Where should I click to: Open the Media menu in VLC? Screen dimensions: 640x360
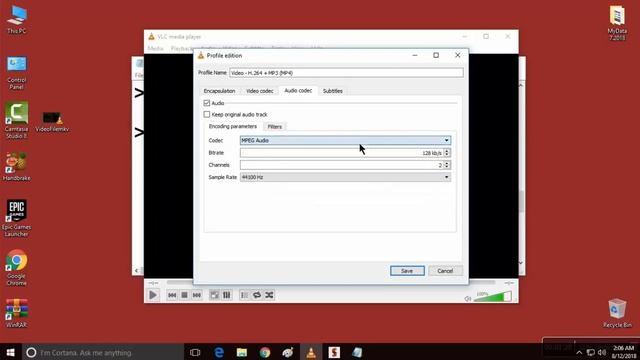point(156,48)
